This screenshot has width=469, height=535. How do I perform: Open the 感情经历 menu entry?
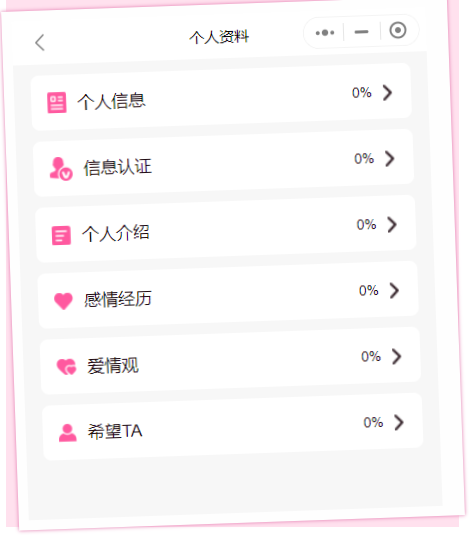point(228,294)
